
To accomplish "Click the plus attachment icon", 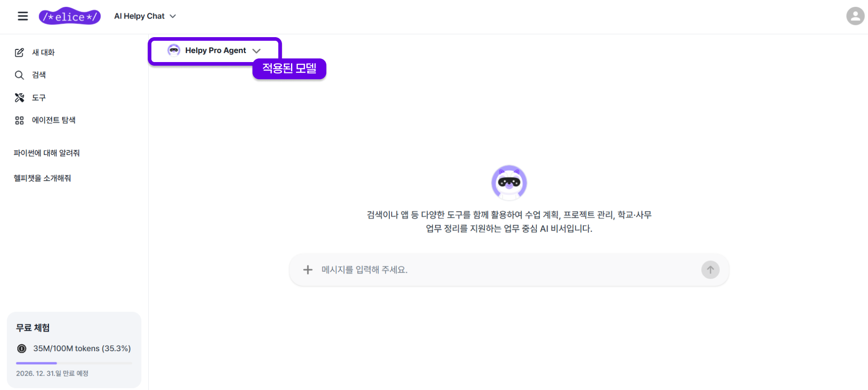I will [x=308, y=270].
